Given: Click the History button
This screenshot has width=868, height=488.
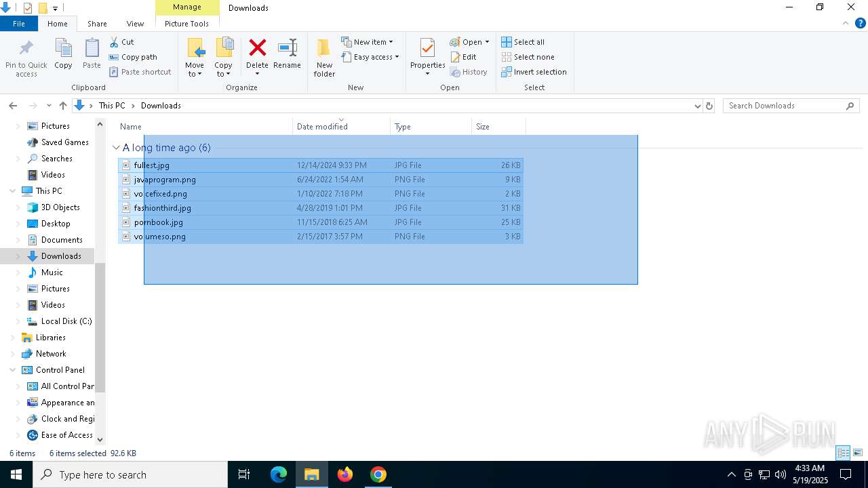Looking at the screenshot, I should [469, 72].
